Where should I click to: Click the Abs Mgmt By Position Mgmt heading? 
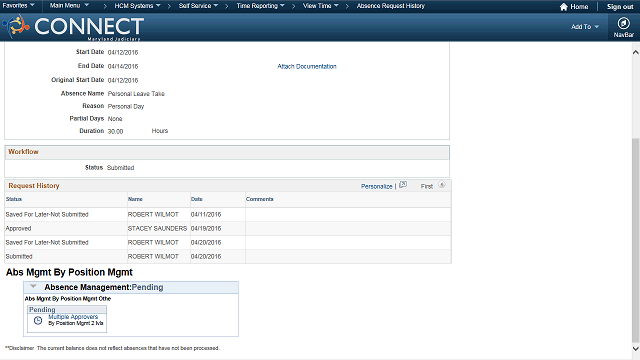click(69, 272)
